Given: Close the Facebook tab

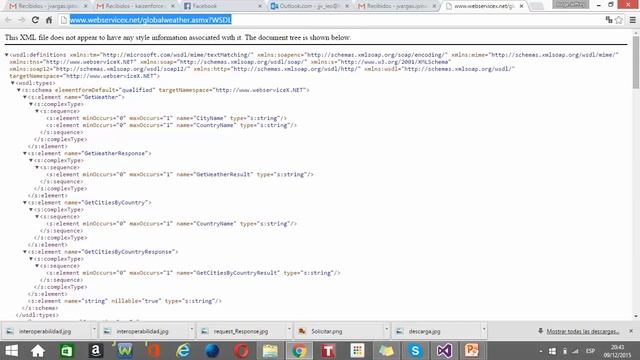Looking at the screenshot, I should 260,6.
